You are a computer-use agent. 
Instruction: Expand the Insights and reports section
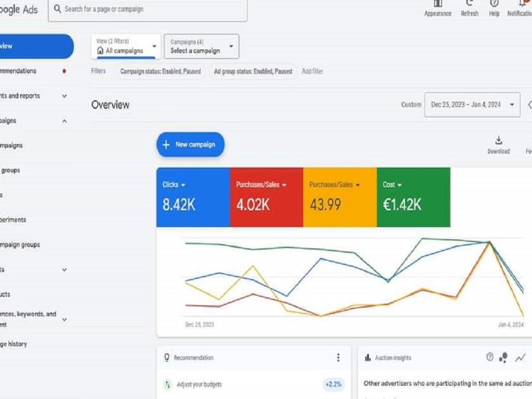click(x=64, y=96)
